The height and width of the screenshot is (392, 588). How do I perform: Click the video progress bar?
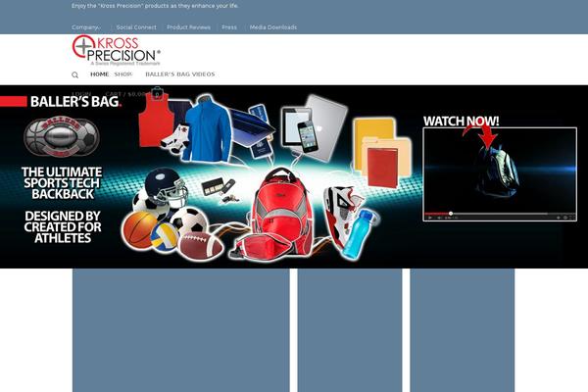tap(499, 214)
